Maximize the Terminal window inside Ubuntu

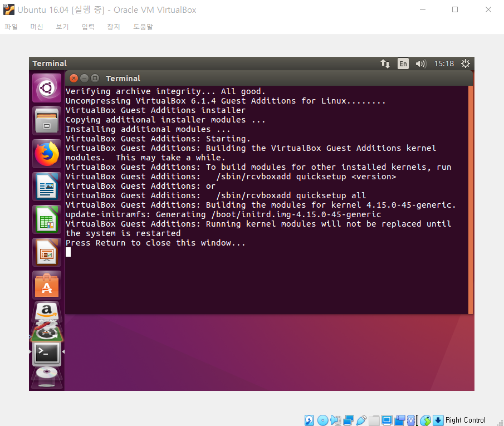(x=95, y=78)
